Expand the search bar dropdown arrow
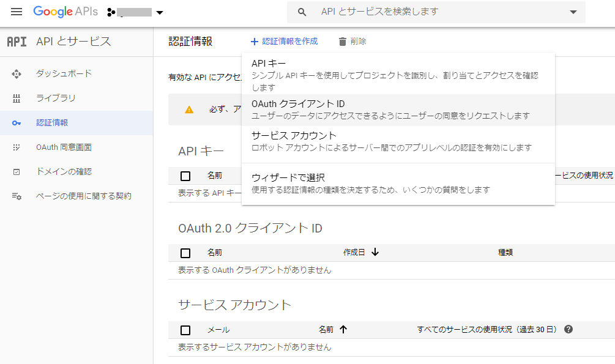The height and width of the screenshot is (364, 615). [x=573, y=12]
